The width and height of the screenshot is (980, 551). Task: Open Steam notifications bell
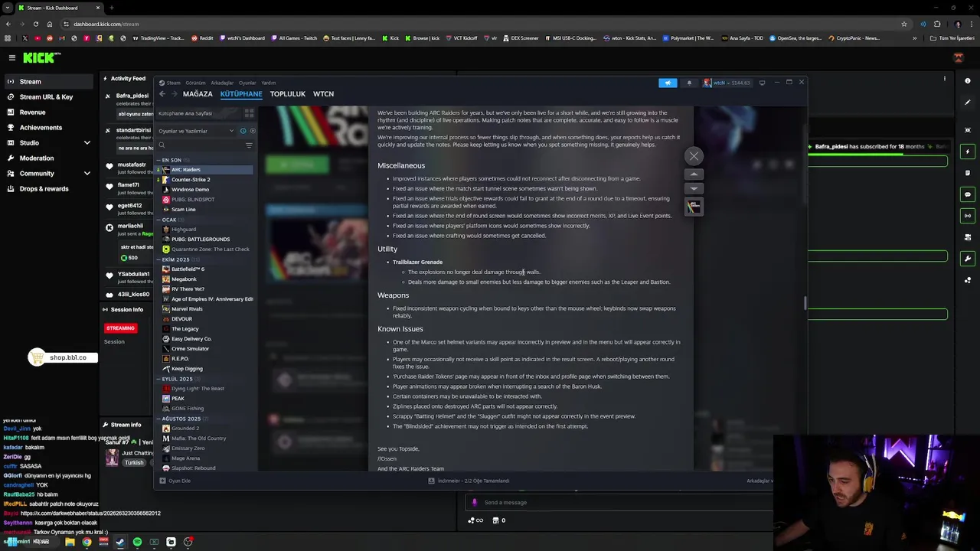tap(689, 83)
